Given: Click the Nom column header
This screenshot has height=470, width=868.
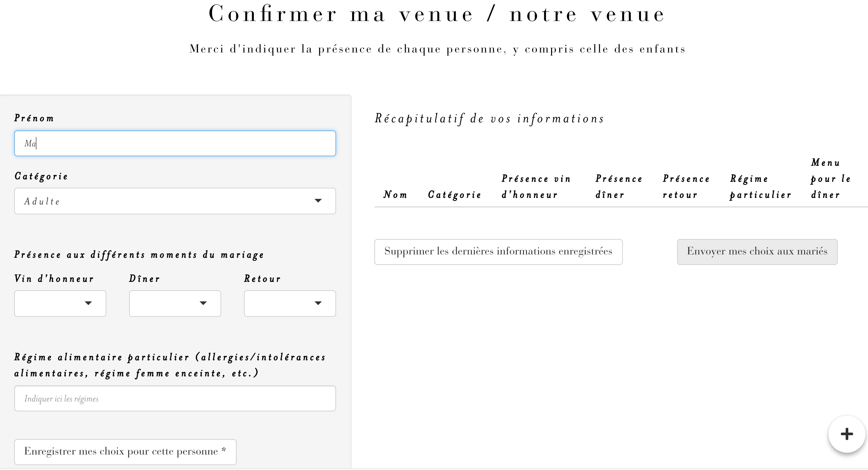Looking at the screenshot, I should pos(395,195).
